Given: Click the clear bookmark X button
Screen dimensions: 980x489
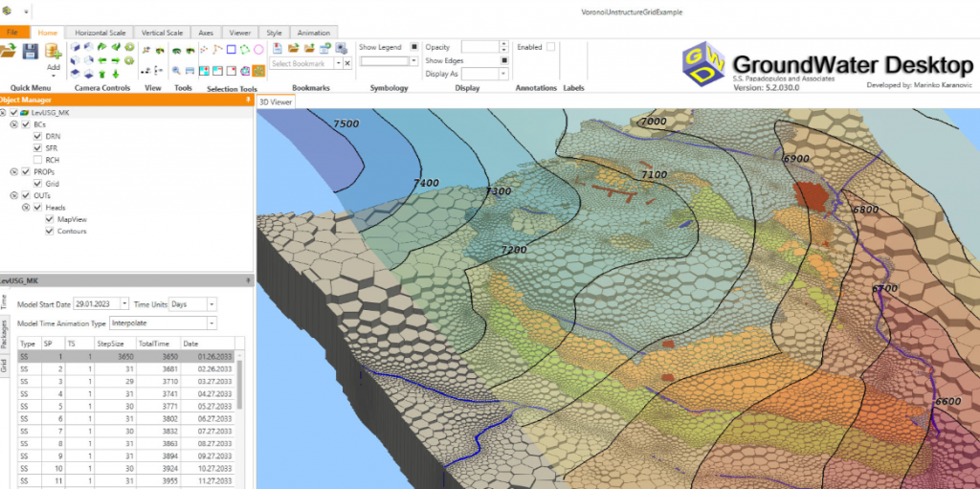Looking at the screenshot, I should click(347, 63).
